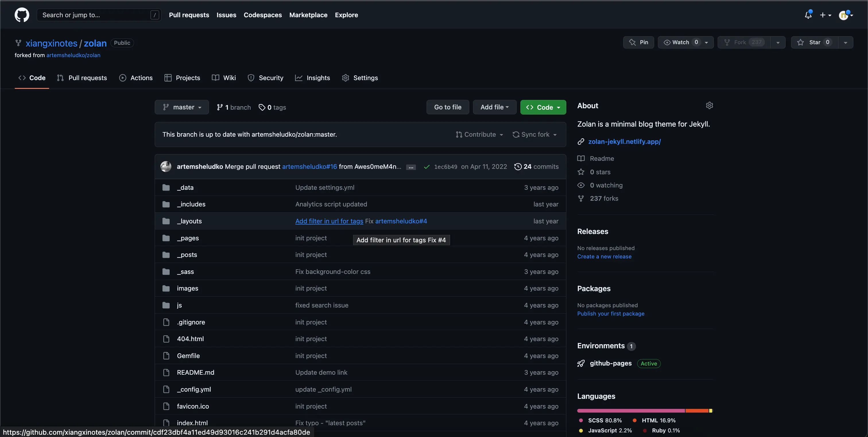Click the plus icon to create new

(x=824, y=15)
